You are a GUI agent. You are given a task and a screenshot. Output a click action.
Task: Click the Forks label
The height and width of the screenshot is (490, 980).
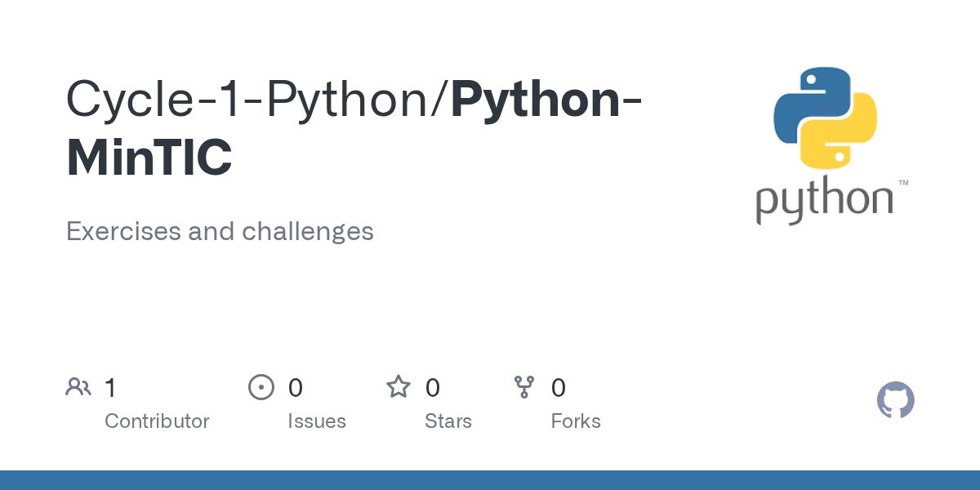(x=576, y=421)
